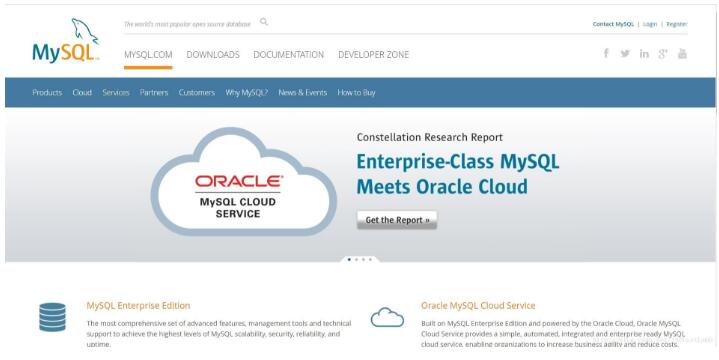719x360 pixels.
Task: Click the Contact MySQL link
Action: click(613, 24)
